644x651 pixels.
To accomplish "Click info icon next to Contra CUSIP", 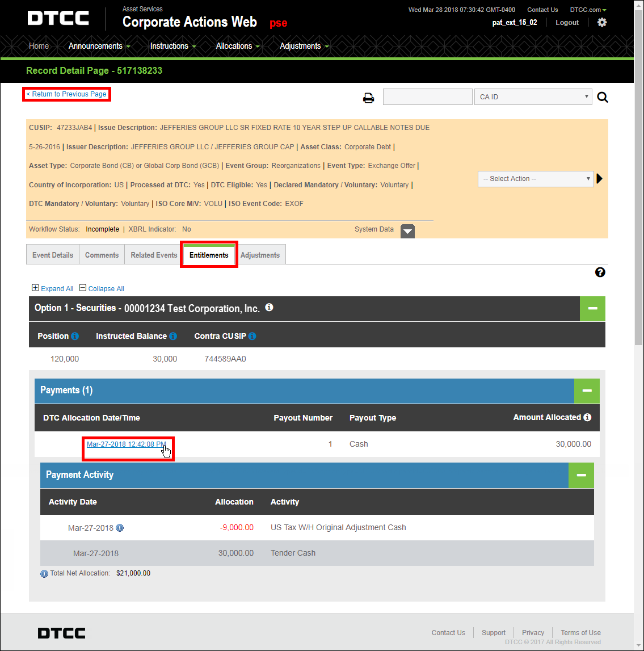I will point(252,336).
